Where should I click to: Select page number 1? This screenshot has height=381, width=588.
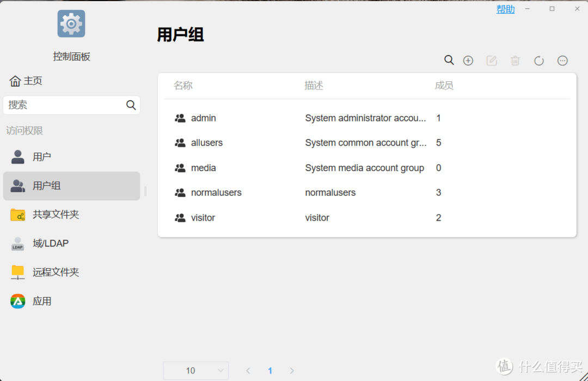tap(270, 371)
